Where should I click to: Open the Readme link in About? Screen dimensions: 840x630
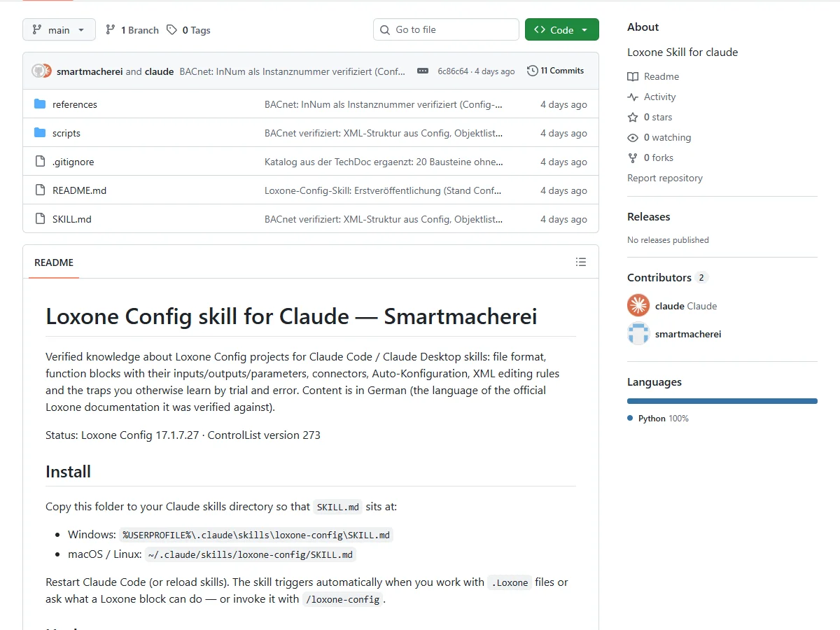click(x=661, y=76)
